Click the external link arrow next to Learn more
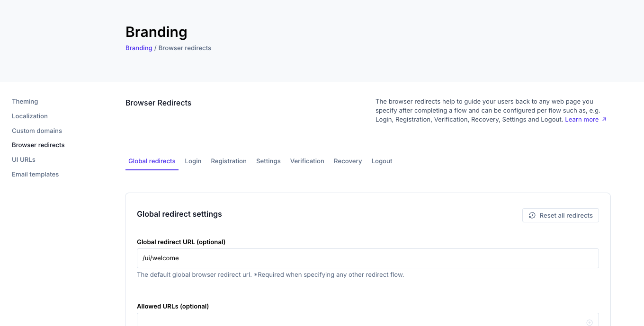Screen dimensions: 644x326 click(x=604, y=119)
